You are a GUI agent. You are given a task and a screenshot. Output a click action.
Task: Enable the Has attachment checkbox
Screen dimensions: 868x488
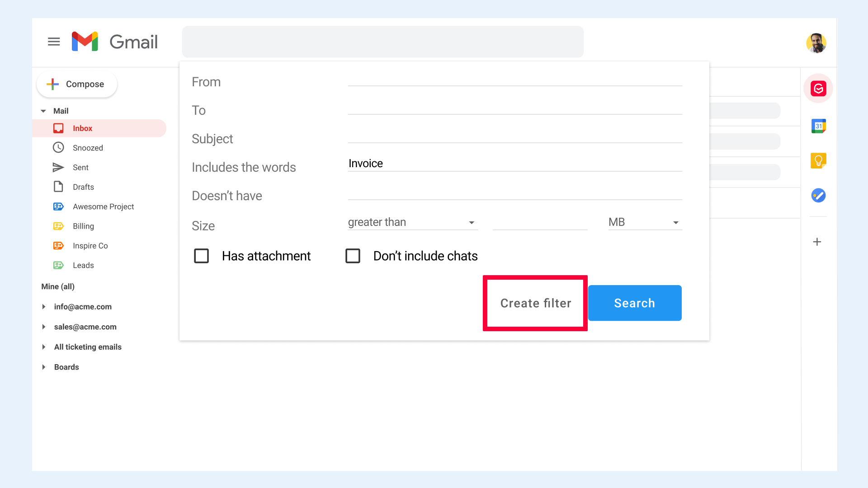pos(201,256)
